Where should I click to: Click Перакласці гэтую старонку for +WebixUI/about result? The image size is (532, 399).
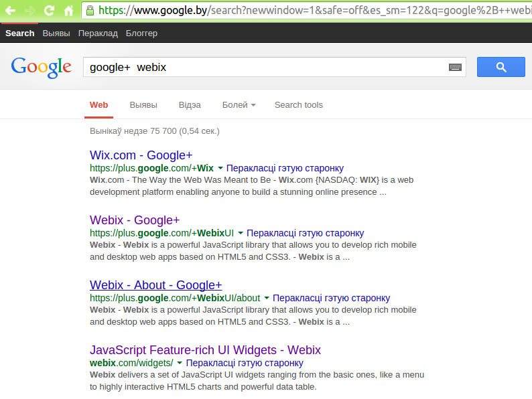(331, 298)
